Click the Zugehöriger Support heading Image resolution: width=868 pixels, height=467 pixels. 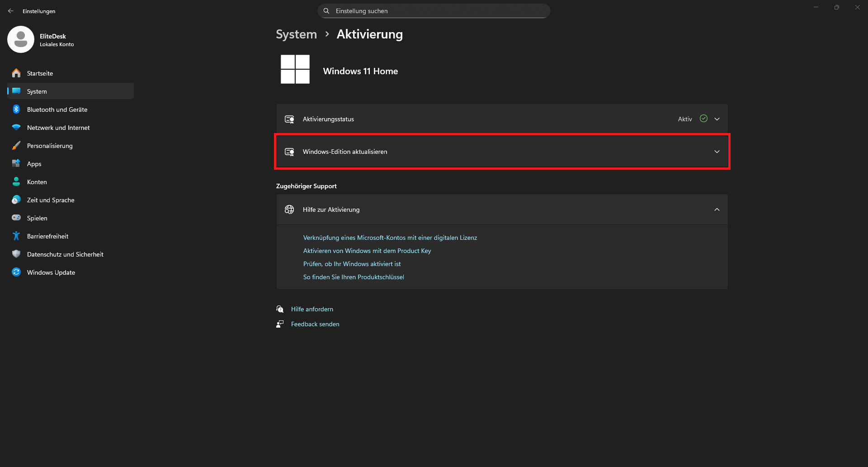(x=307, y=186)
